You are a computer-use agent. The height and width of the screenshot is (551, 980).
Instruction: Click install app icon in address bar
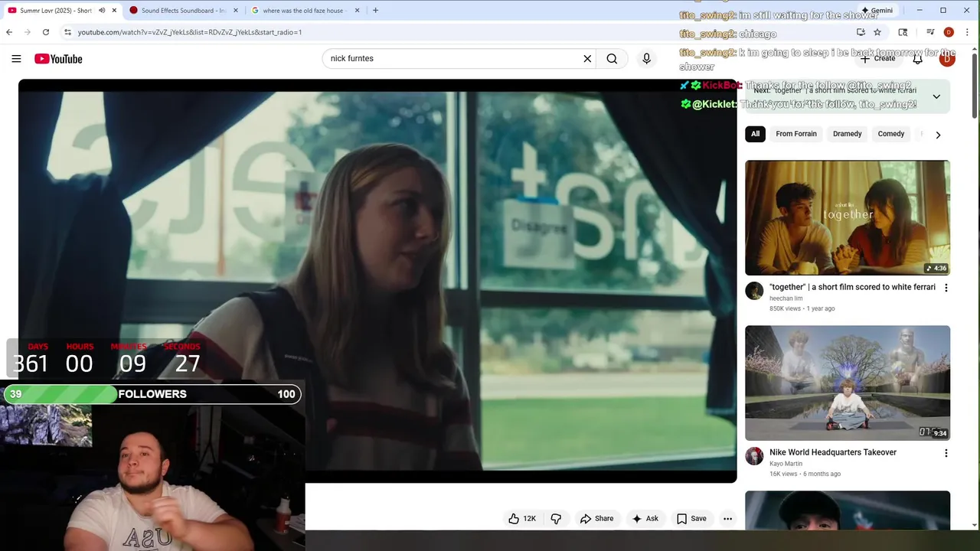click(x=861, y=32)
